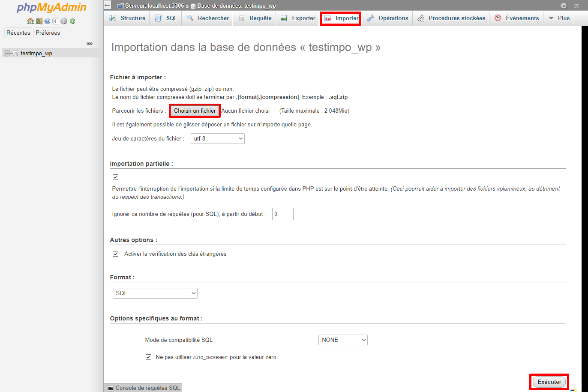Open the Procédures stockées tab
The width and height of the screenshot is (588, 392).
pyautogui.click(x=451, y=18)
